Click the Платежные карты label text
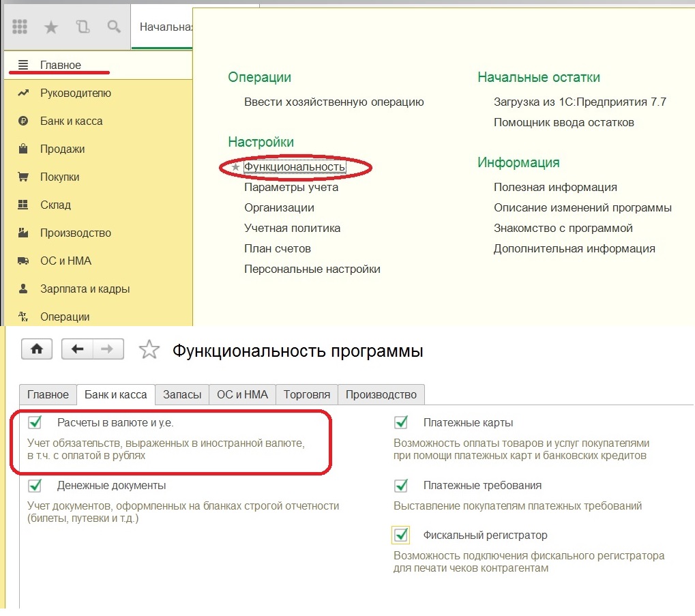Viewport: 695px width, 616px height. pos(468,423)
